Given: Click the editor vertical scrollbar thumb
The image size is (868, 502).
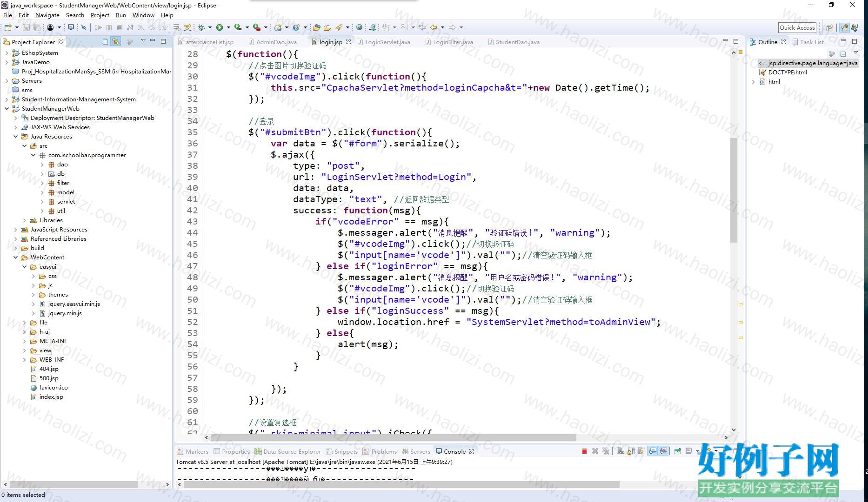Looking at the screenshot, I should point(734,191).
